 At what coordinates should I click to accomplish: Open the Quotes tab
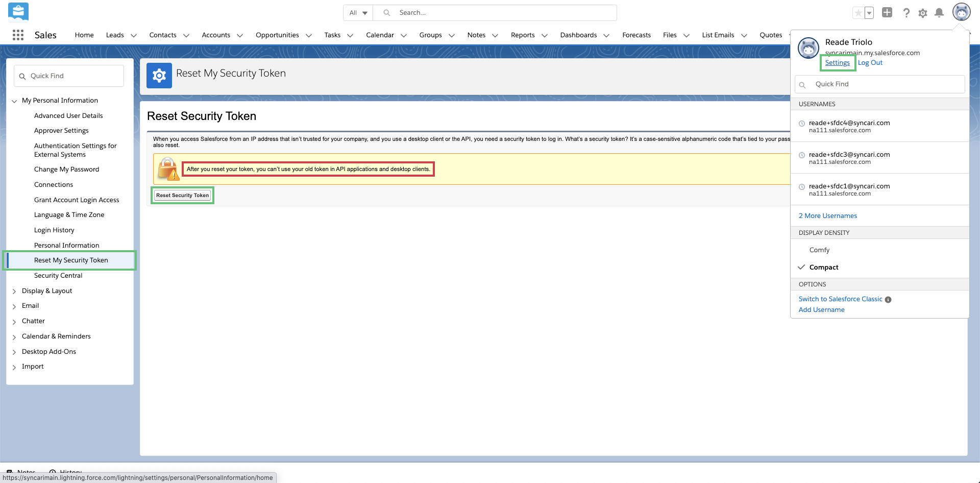(771, 35)
